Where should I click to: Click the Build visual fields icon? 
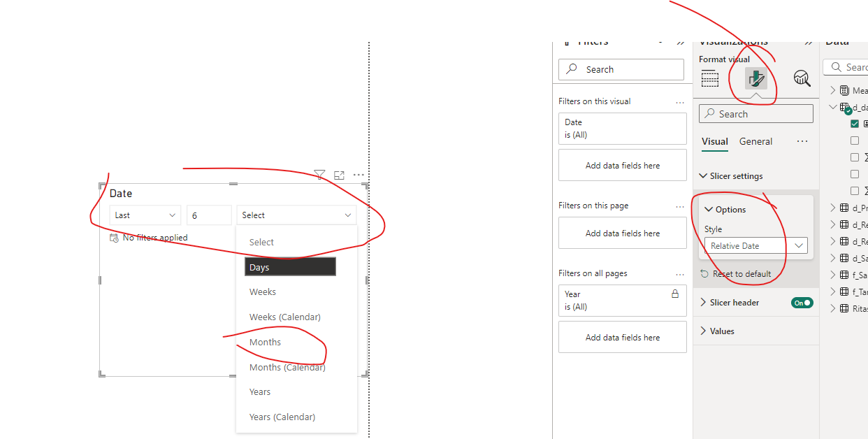pyautogui.click(x=710, y=78)
